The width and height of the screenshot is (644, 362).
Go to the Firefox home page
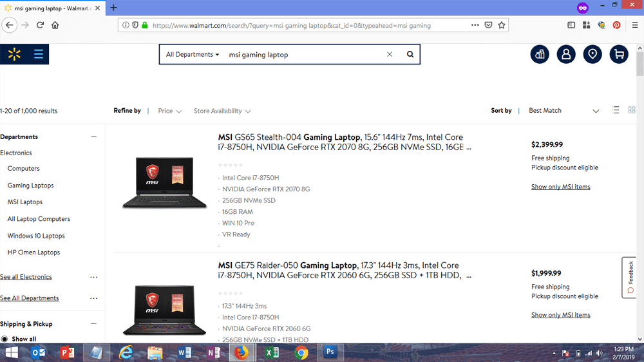pyautogui.click(x=55, y=25)
